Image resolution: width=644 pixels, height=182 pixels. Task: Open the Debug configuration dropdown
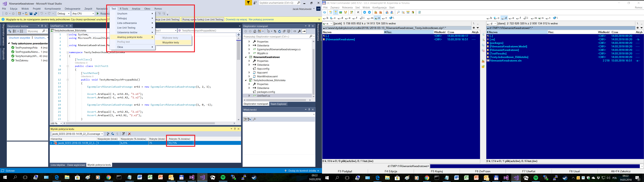63,13
